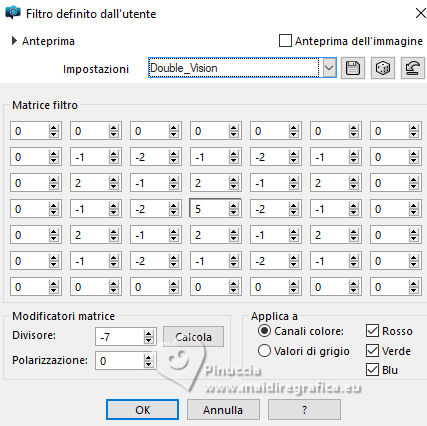Click the Calcola button
This screenshot has width=427, height=426.
point(193,337)
